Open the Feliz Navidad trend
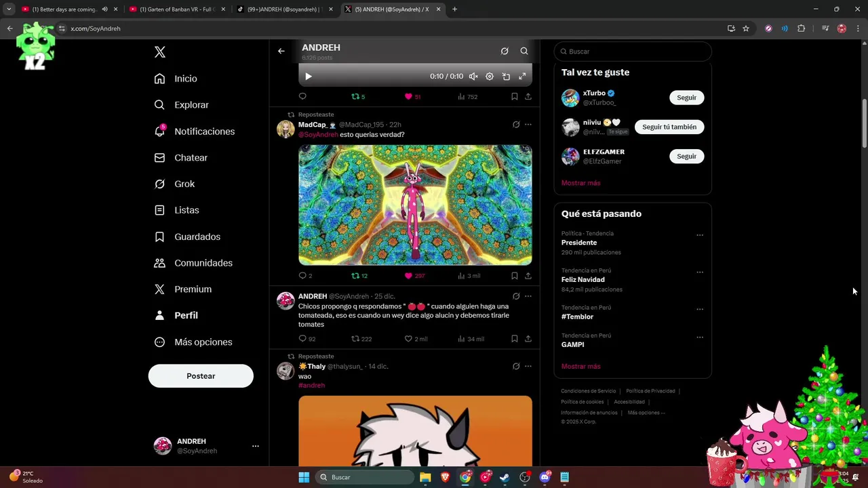 (583, 280)
